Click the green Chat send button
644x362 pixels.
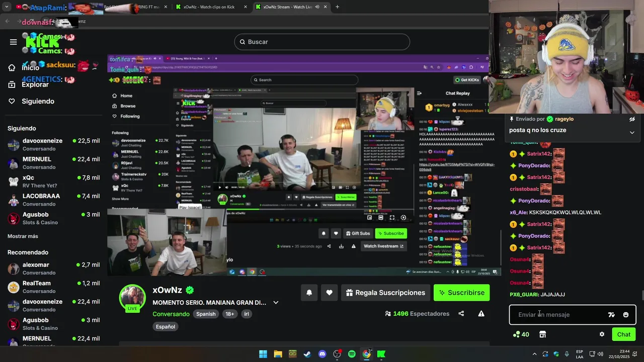[x=624, y=334]
